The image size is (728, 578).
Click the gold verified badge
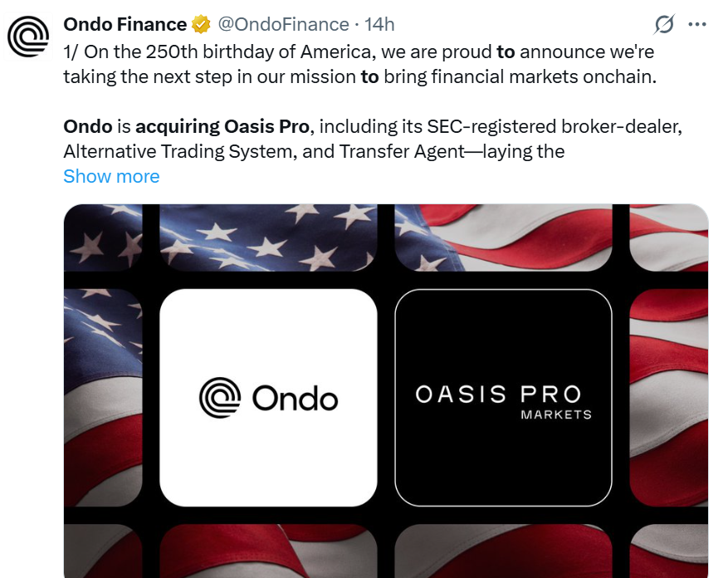point(201,24)
